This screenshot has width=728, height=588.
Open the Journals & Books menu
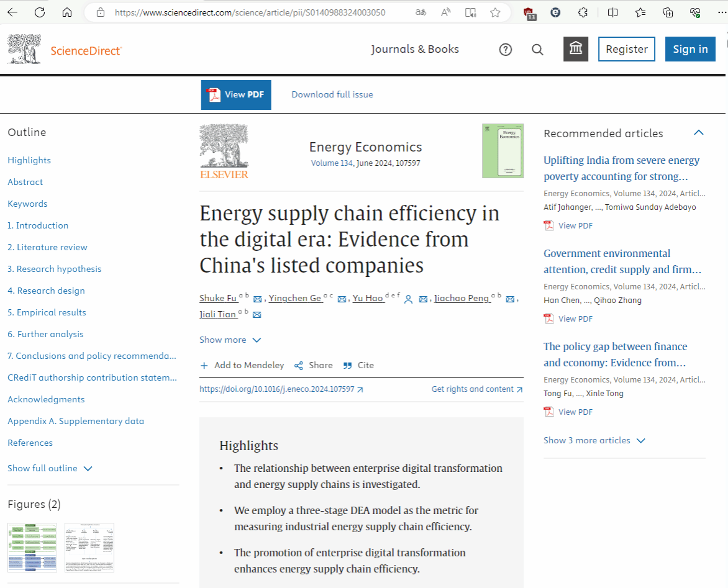coord(415,50)
